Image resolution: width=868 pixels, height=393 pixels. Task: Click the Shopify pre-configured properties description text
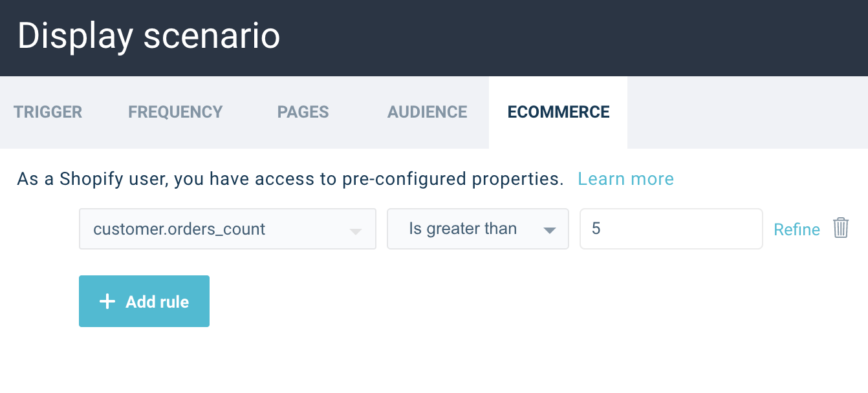click(x=290, y=179)
